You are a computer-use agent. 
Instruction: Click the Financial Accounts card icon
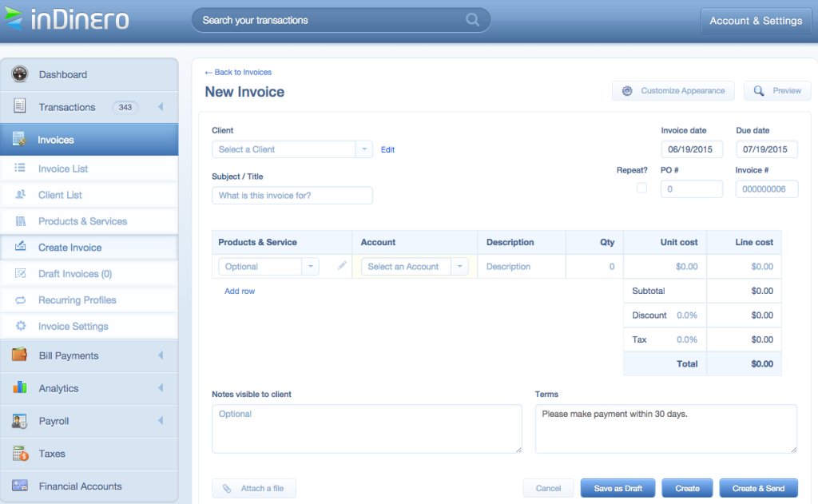coord(20,486)
